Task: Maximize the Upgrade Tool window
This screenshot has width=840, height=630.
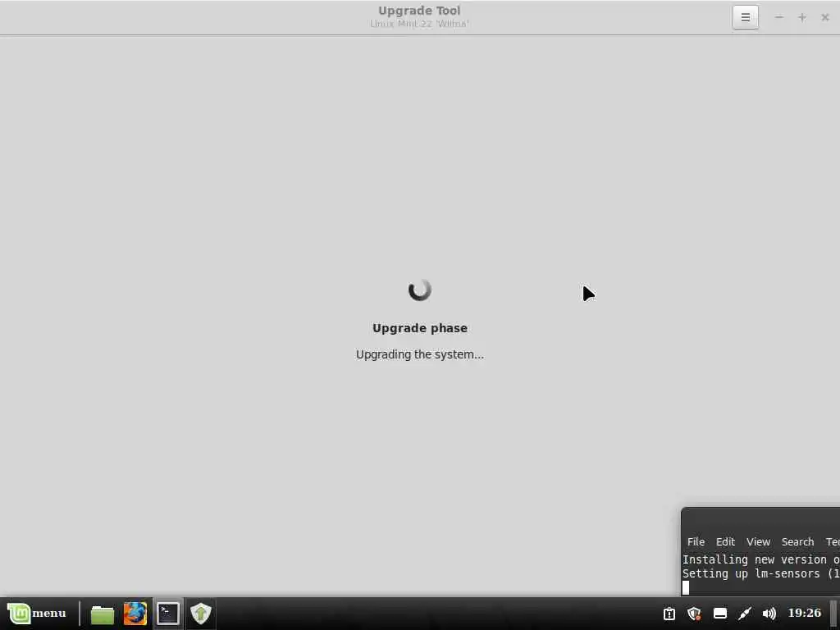Action: point(802,17)
